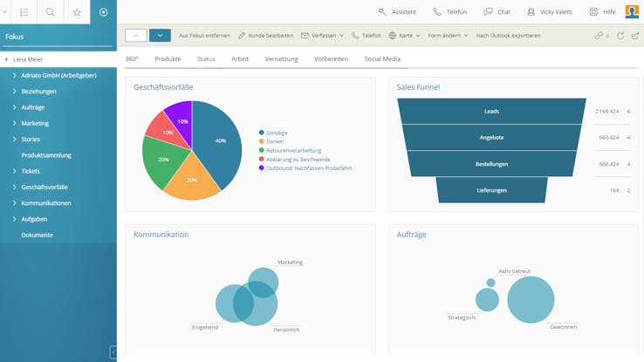Expand the Aufträge tree node
644x362 pixels.
(x=15, y=107)
